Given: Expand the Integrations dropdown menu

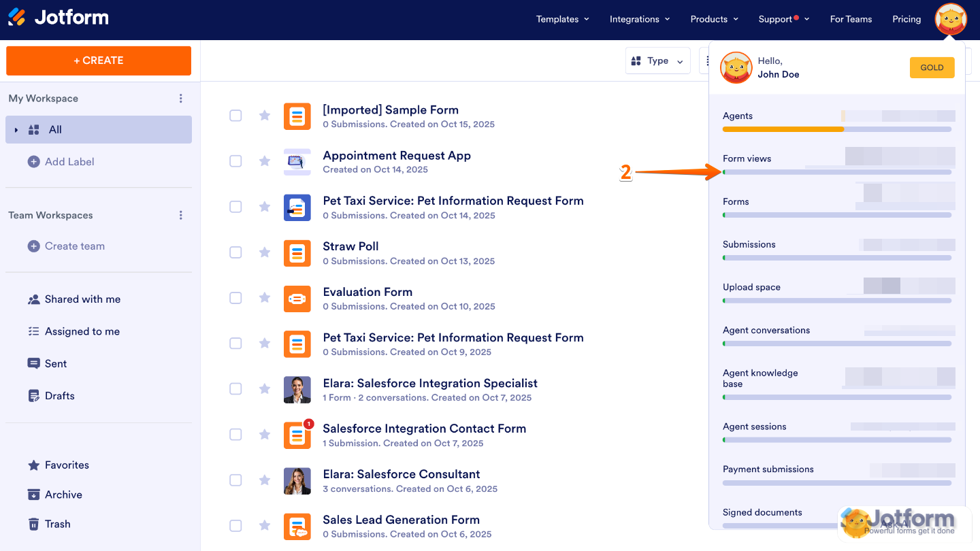Looking at the screenshot, I should coord(640,19).
